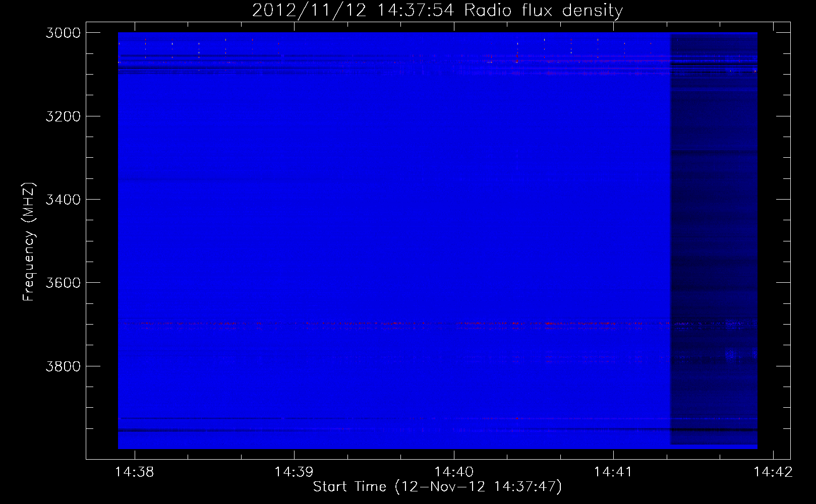
Task: Click the 14:38 time tick label
Action: point(135,472)
